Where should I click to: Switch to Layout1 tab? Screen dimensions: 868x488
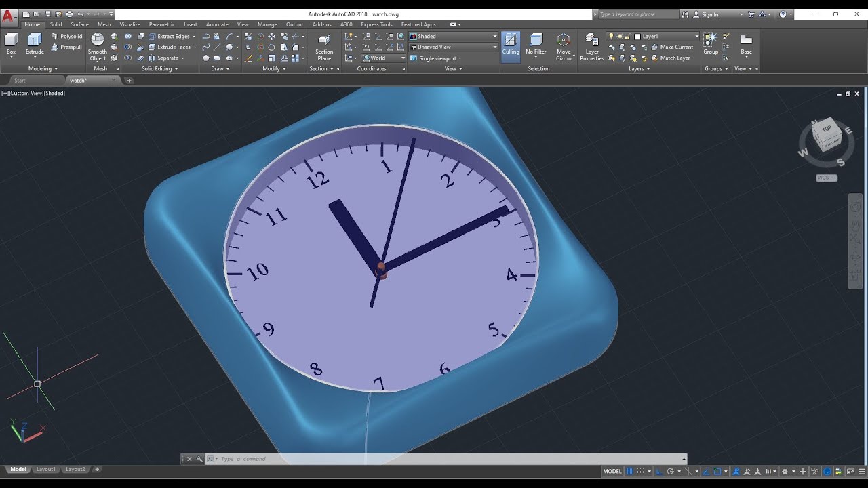[45, 469]
